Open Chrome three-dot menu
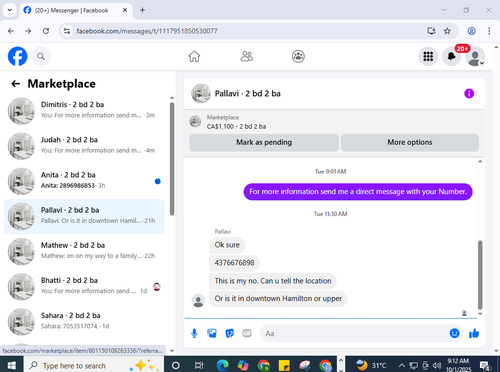This screenshot has width=500, height=372. tap(489, 31)
